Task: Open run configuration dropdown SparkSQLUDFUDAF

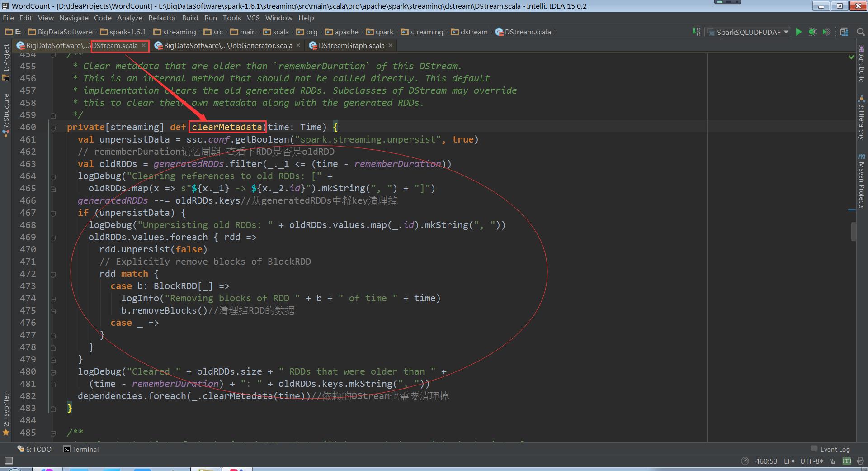Action: point(748,32)
